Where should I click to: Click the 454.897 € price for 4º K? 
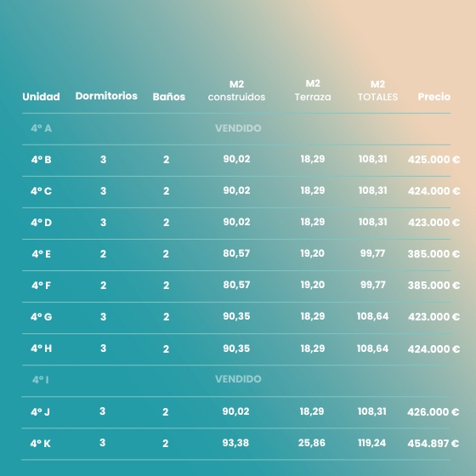(x=433, y=444)
